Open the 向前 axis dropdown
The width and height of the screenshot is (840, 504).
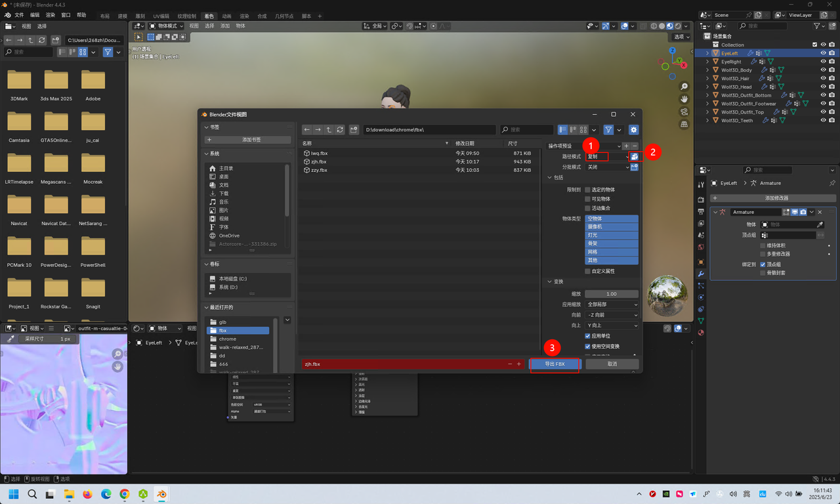coord(612,315)
